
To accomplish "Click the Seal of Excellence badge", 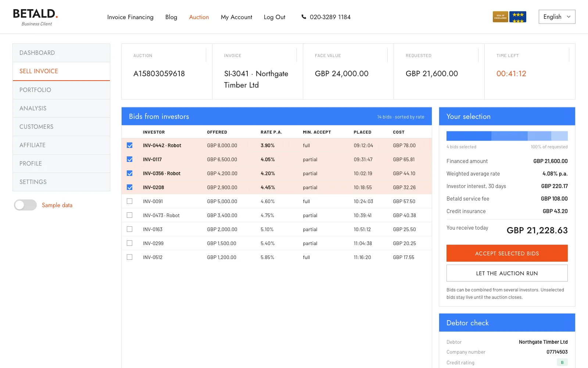I will point(500,17).
